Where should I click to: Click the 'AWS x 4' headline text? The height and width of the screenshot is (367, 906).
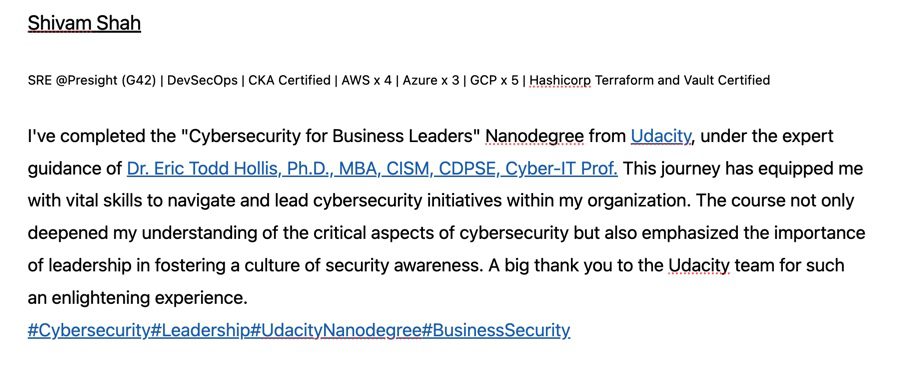tap(366, 80)
